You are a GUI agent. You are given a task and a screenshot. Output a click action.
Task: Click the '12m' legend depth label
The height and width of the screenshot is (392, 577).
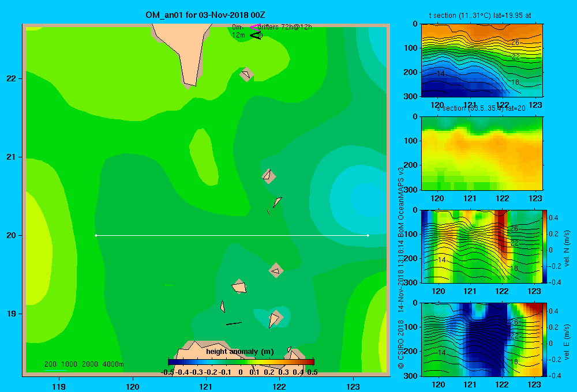click(238, 35)
